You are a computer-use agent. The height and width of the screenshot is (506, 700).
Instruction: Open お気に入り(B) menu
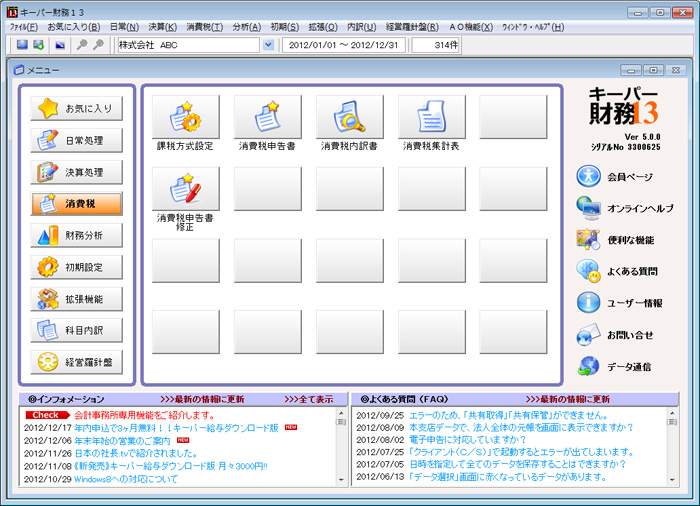coord(74,27)
